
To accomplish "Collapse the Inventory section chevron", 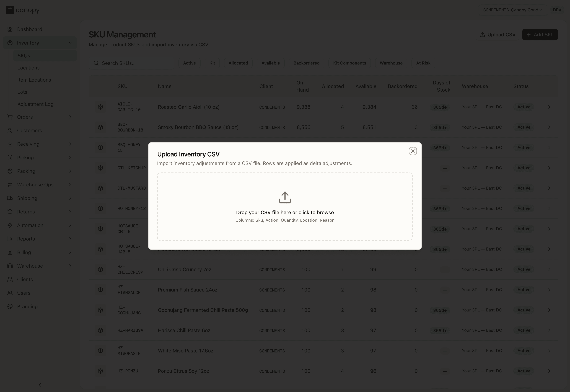I will point(70,43).
